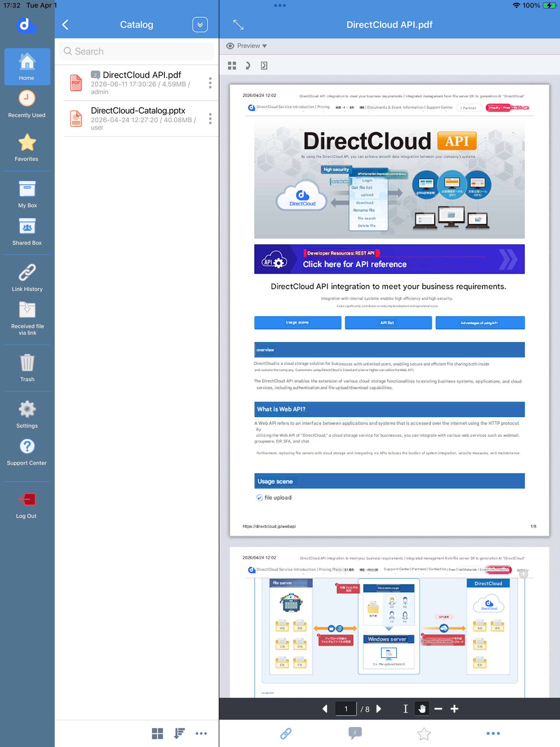Image resolution: width=560 pixels, height=747 pixels.
Task: Expand the Catalog folder options chevron
Action: tap(200, 25)
